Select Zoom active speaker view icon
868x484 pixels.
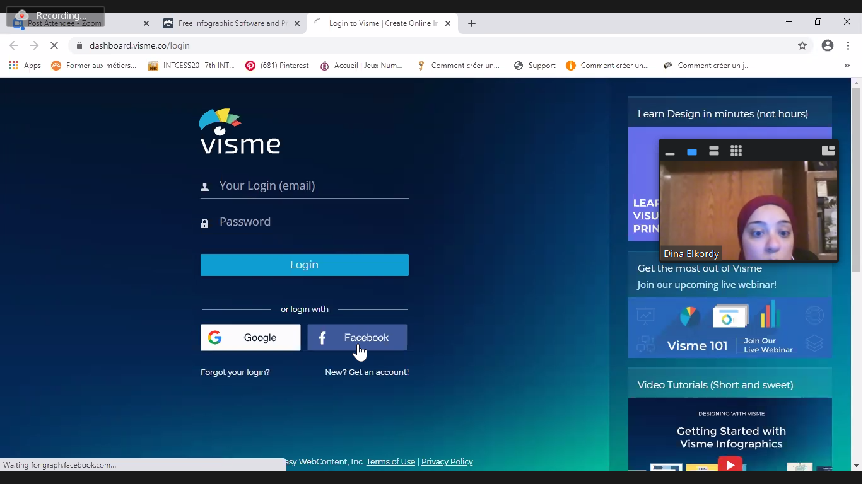click(x=692, y=151)
